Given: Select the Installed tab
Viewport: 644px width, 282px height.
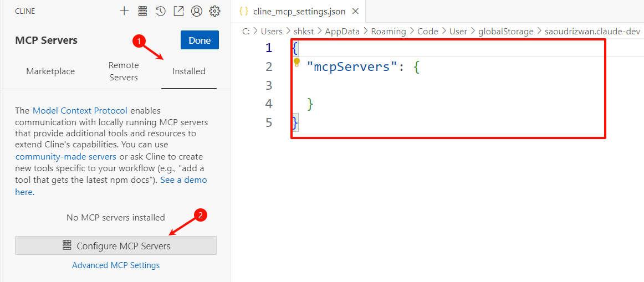Looking at the screenshot, I should pos(189,71).
